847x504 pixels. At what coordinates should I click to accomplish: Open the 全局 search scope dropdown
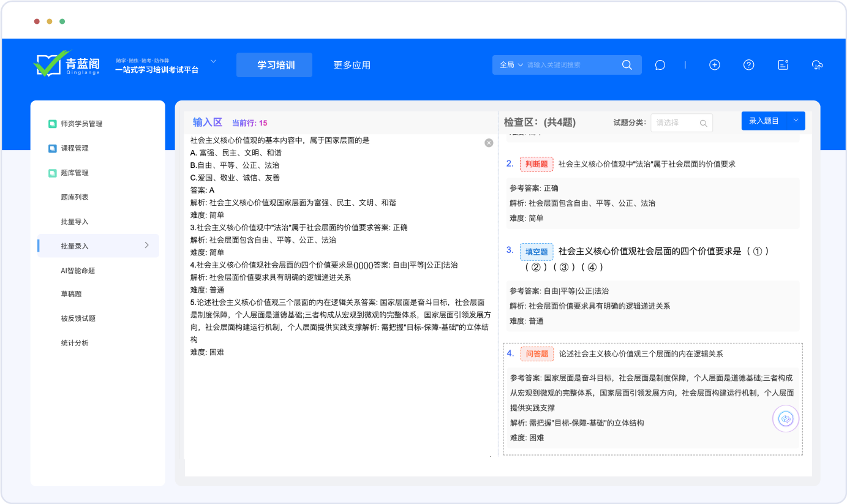511,65
